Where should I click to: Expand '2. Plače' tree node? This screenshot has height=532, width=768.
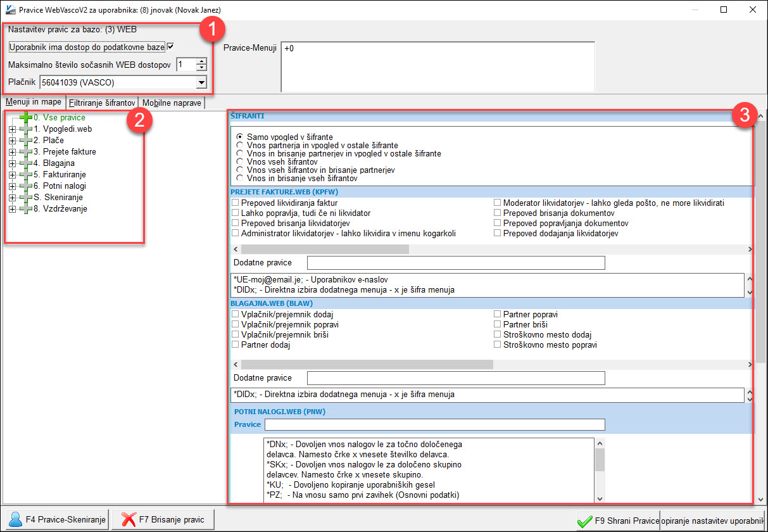pos(12,141)
